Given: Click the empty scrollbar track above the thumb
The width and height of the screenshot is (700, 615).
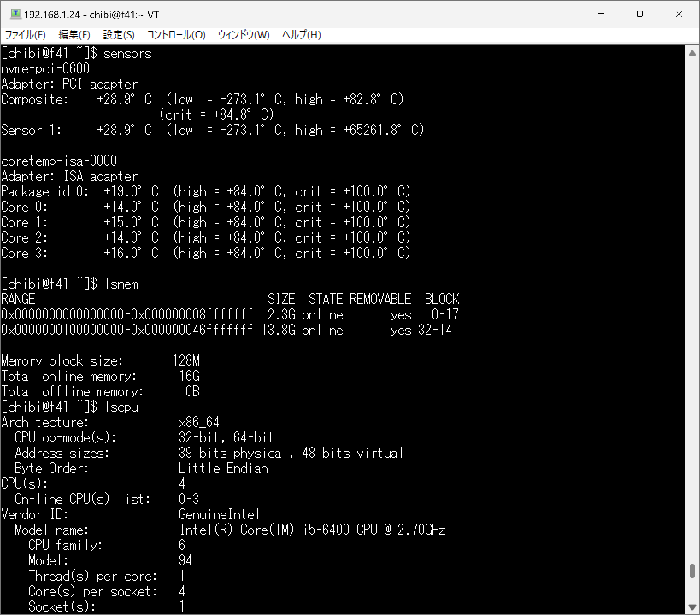Looking at the screenshot, I should (692, 308).
